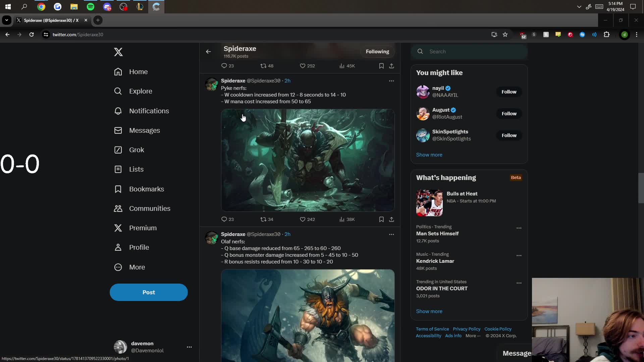The height and width of the screenshot is (362, 644).
Task: Open Privacy Policy link
Action: 467,329
